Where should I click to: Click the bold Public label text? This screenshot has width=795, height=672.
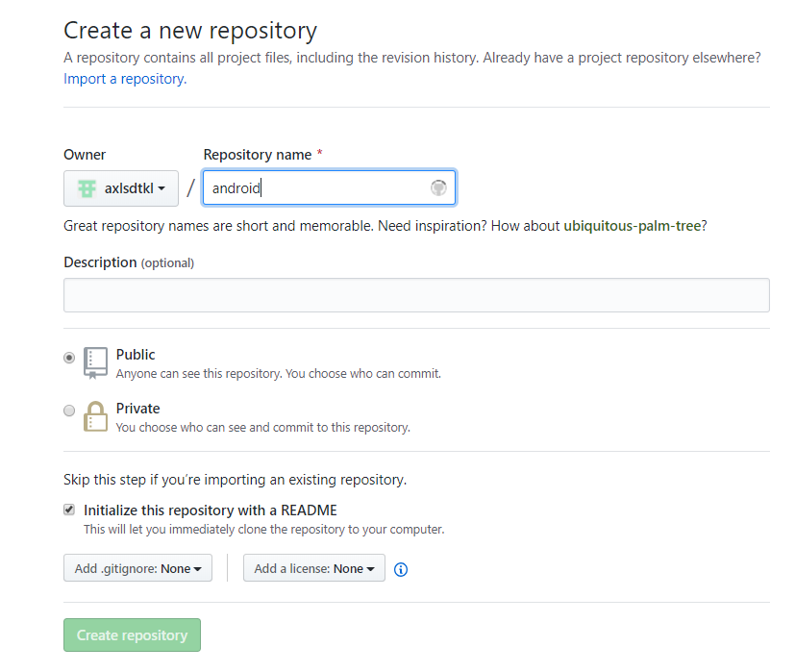136,355
